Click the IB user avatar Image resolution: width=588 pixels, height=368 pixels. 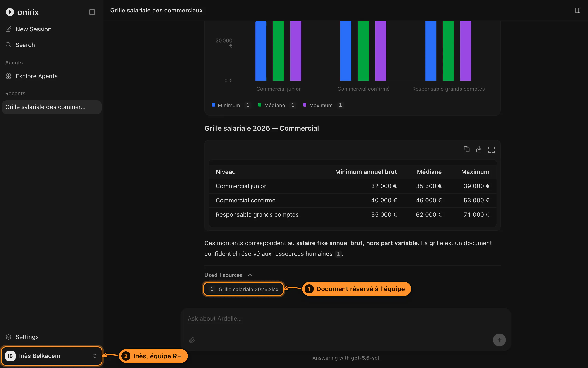(x=10, y=356)
